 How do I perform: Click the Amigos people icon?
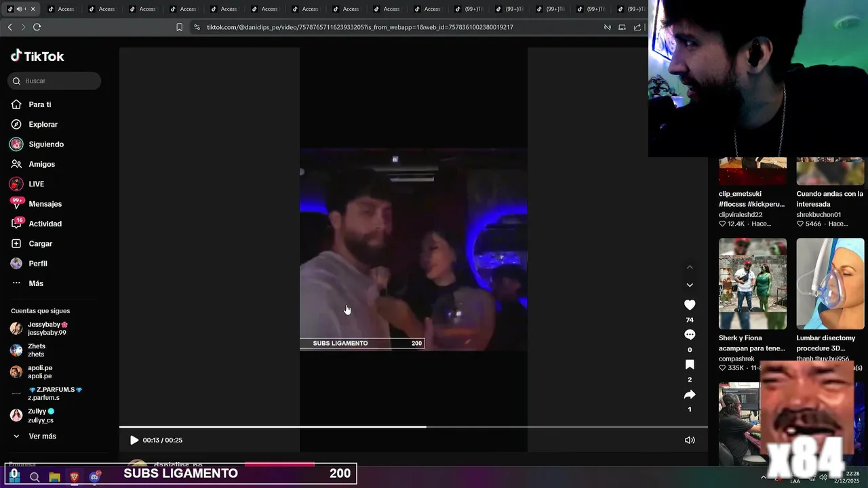16,164
